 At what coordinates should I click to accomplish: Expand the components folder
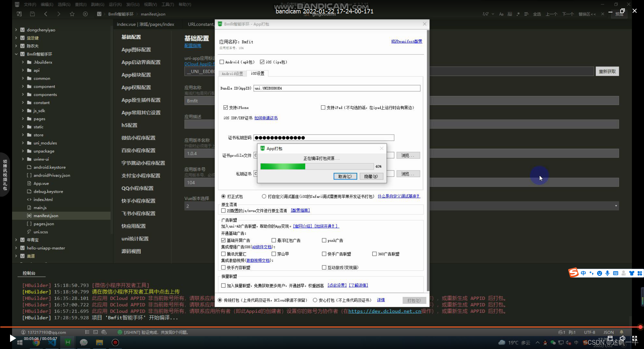coord(23,95)
